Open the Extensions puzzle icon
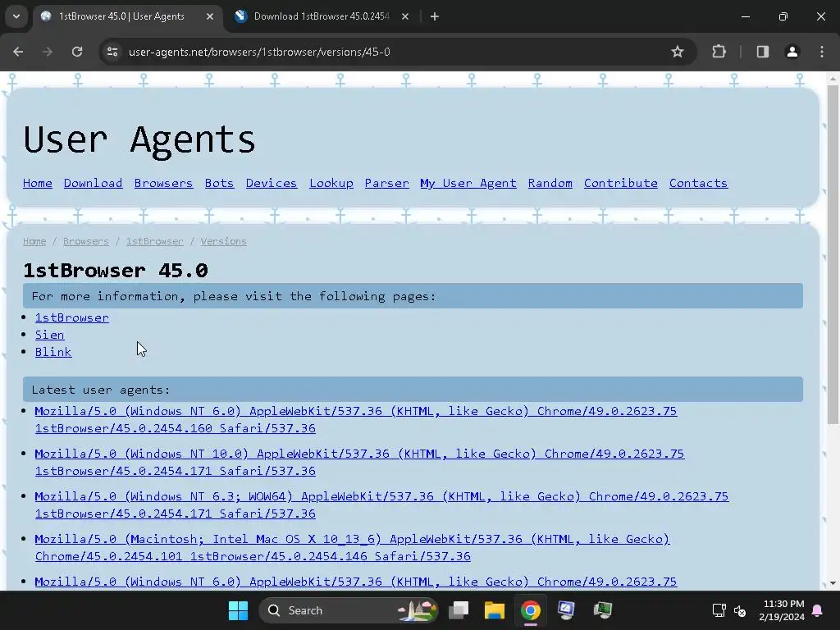This screenshot has width=840, height=630. point(719,52)
